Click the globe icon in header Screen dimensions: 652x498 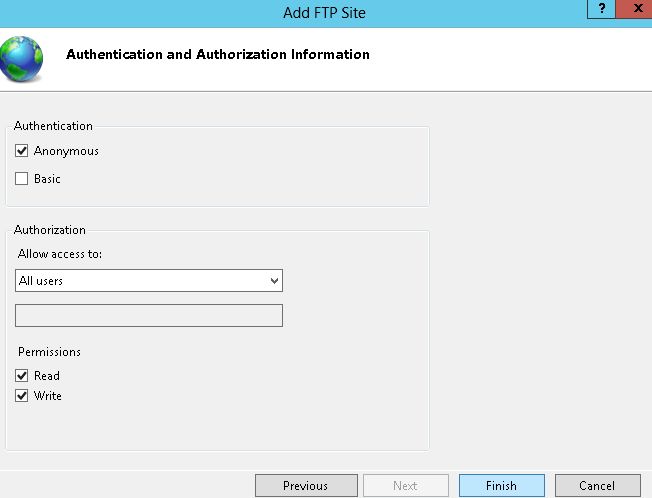click(21, 59)
